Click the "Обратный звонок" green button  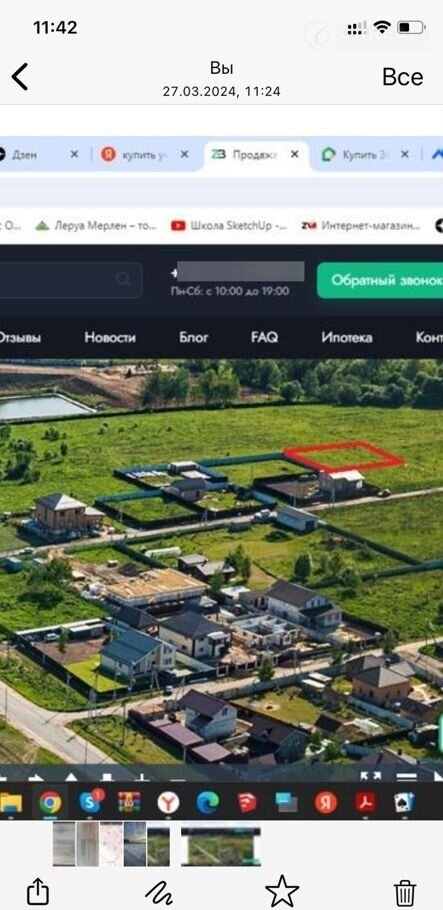coord(380,280)
